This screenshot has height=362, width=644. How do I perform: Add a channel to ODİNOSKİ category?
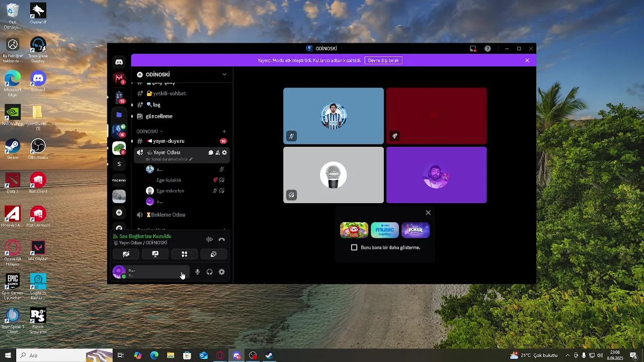pos(224,131)
